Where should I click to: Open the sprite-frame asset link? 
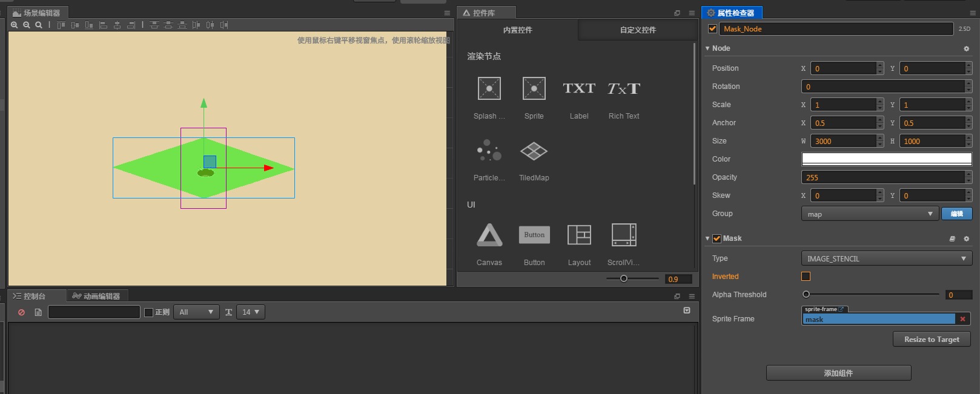tap(841, 309)
